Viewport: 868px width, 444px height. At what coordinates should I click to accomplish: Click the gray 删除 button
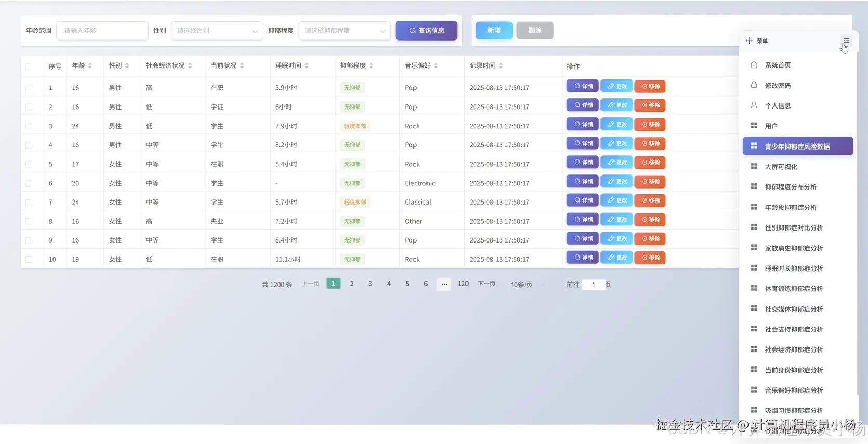(x=535, y=31)
